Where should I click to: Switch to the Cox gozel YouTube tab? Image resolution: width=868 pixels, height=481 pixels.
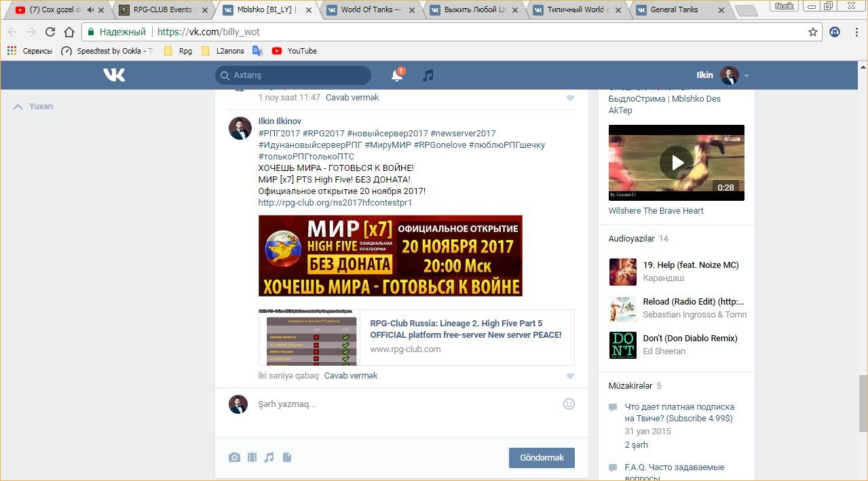(x=54, y=10)
